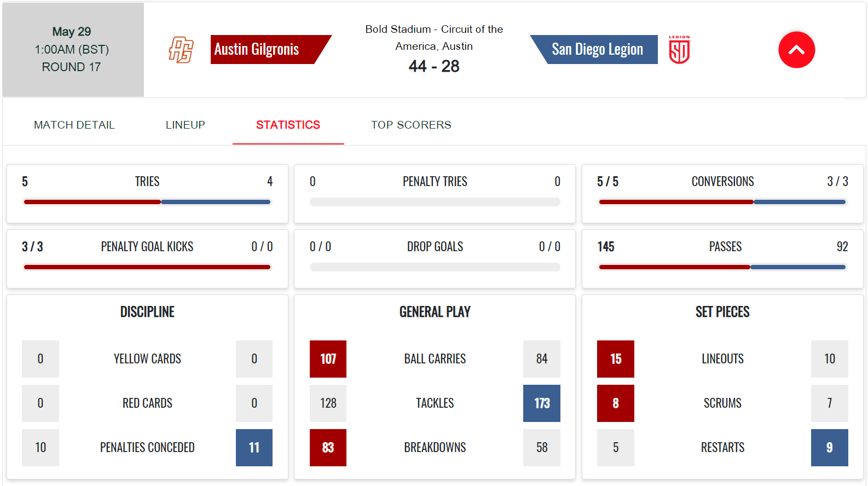This screenshot has width=868, height=486.
Task: Click the Tries progress bar
Action: 147,202
